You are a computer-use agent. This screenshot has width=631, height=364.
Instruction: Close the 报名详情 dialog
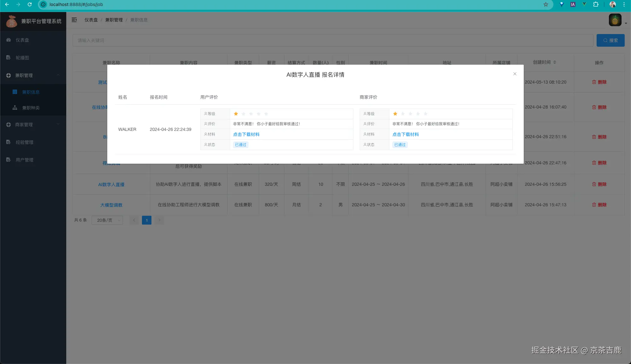pyautogui.click(x=515, y=74)
